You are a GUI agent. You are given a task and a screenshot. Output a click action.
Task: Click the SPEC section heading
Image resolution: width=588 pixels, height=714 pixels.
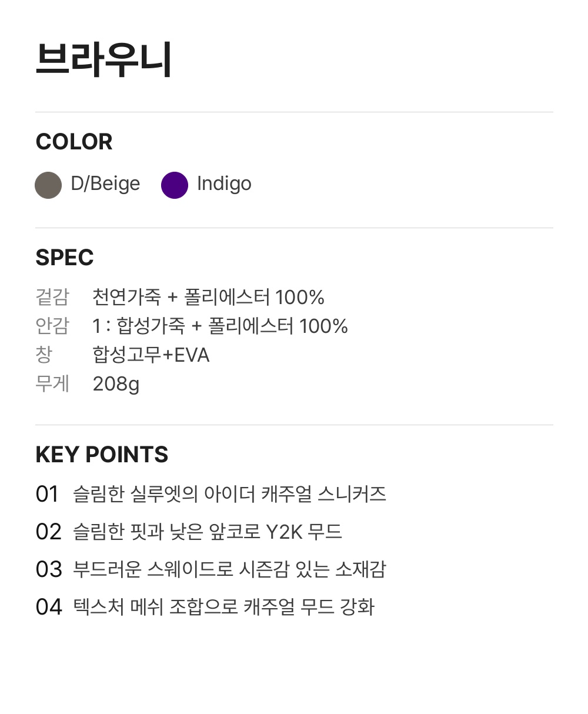pyautogui.click(x=65, y=258)
